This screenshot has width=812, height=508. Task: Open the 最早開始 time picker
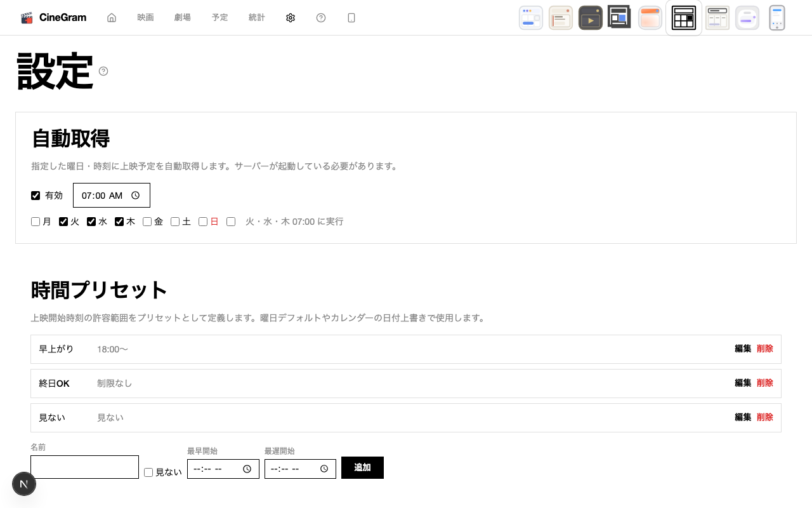(247, 469)
